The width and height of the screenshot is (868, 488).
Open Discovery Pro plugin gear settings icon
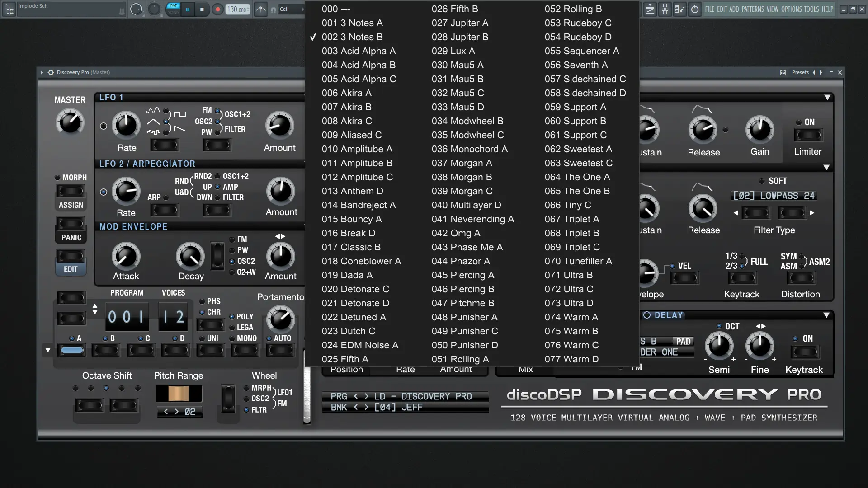click(51, 72)
